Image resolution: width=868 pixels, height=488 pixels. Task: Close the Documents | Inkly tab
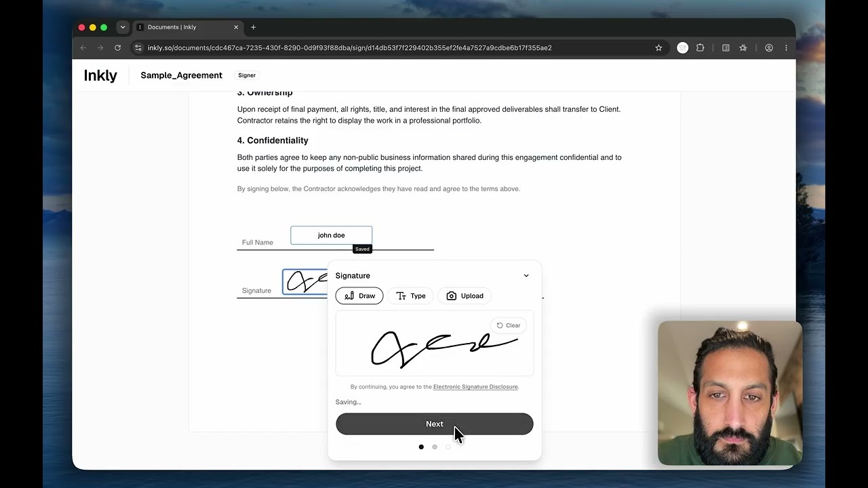(236, 27)
